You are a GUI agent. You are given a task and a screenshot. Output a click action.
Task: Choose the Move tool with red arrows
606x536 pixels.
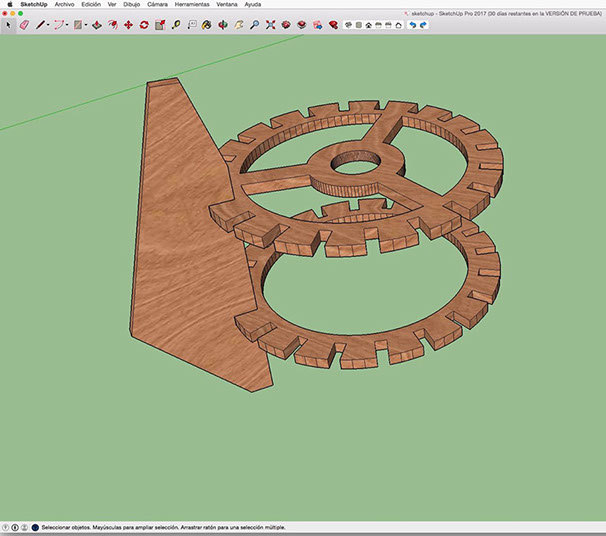128,24
